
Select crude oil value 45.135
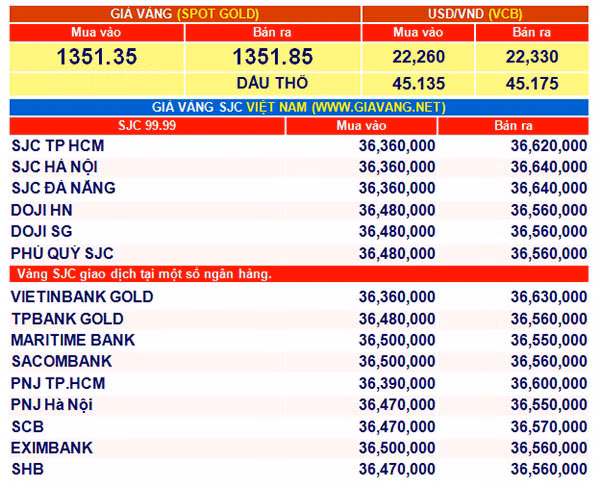tap(418, 84)
